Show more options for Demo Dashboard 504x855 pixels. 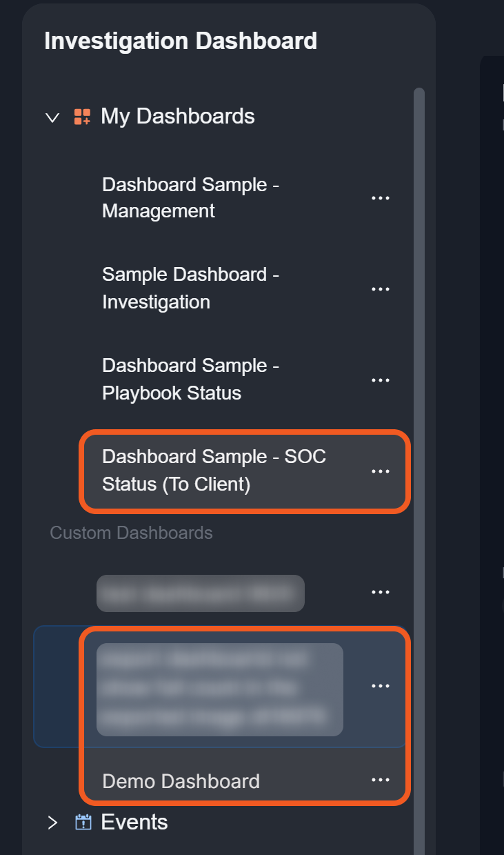[x=381, y=780]
